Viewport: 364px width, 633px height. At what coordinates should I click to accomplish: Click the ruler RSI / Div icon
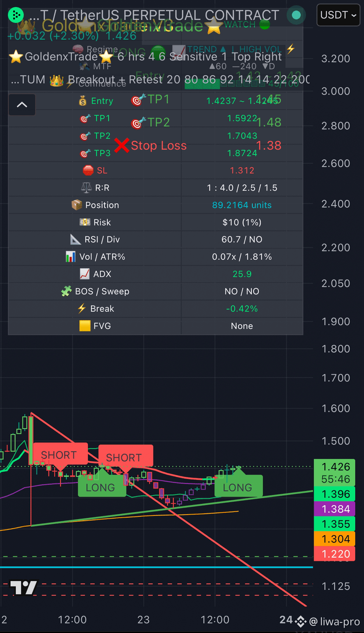(x=75, y=239)
